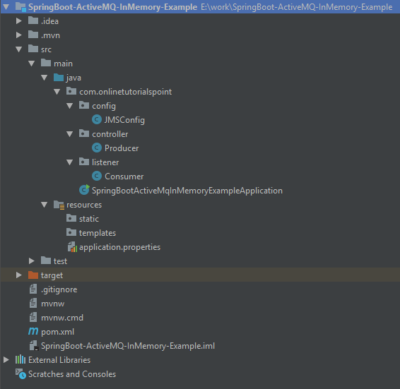Collapse the listener package arrow
Screen dimensions: 400x389
point(70,162)
